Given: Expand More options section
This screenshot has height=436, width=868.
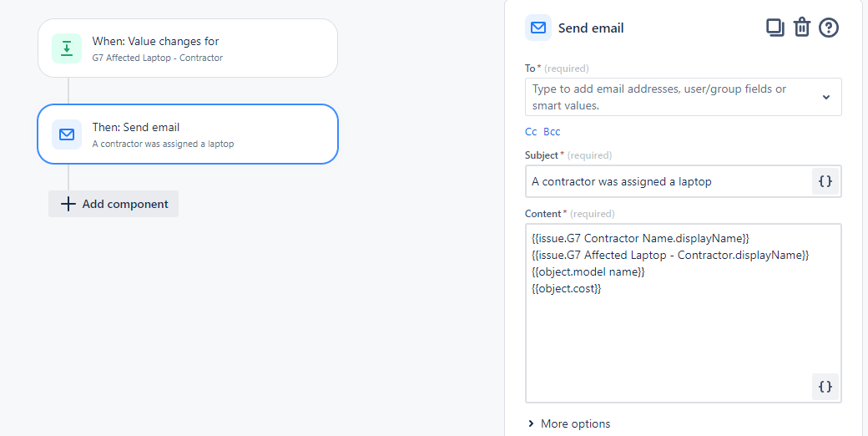Looking at the screenshot, I should (569, 423).
